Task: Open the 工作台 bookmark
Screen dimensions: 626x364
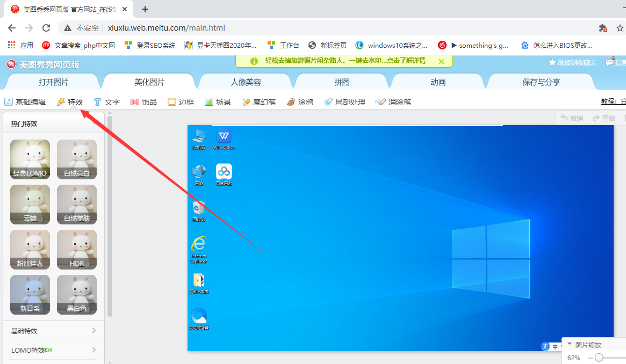Action: pos(284,46)
